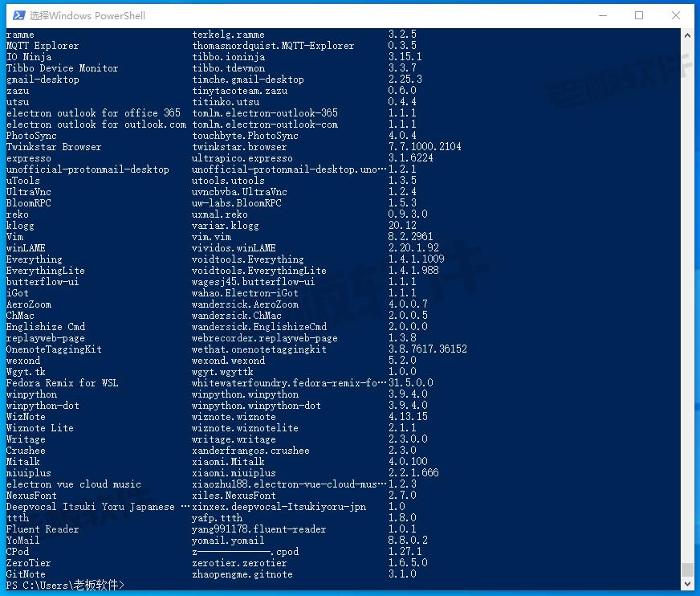Viewport: 700px width, 596px height.
Task: Click the PowerShell icon in the title bar
Action: coord(15,15)
